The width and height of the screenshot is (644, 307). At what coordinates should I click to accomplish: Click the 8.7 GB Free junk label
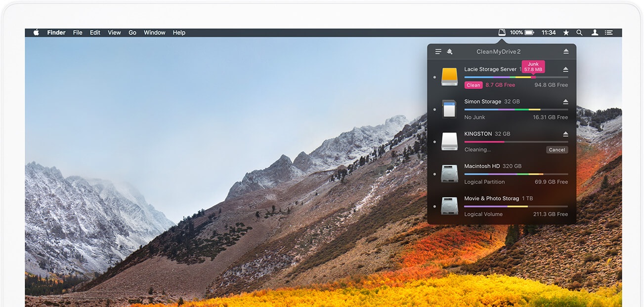click(500, 85)
